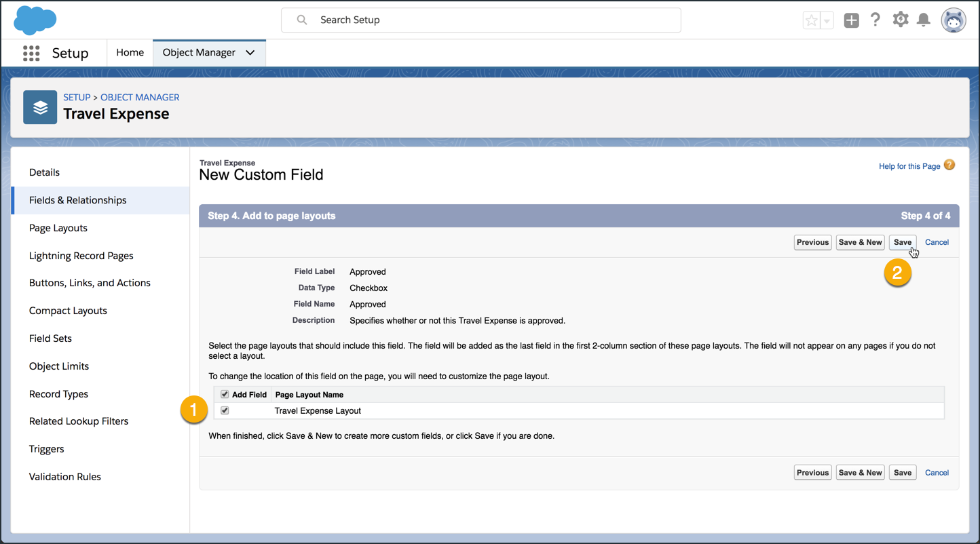Click the Page Layout Name column header
This screenshot has width=980, height=544.
309,395
